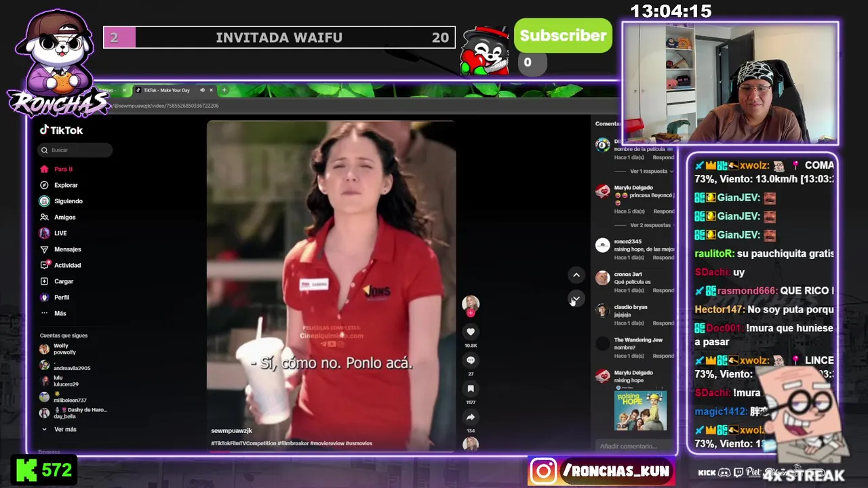This screenshot has width=868, height=488.
Task: Click the Añadir comentario field
Action: (629, 446)
